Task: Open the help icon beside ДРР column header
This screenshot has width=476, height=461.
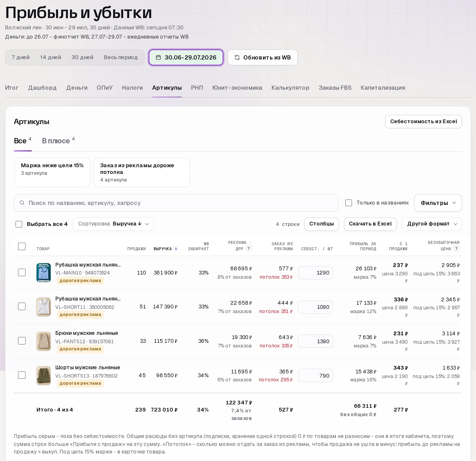Action: 248,249
